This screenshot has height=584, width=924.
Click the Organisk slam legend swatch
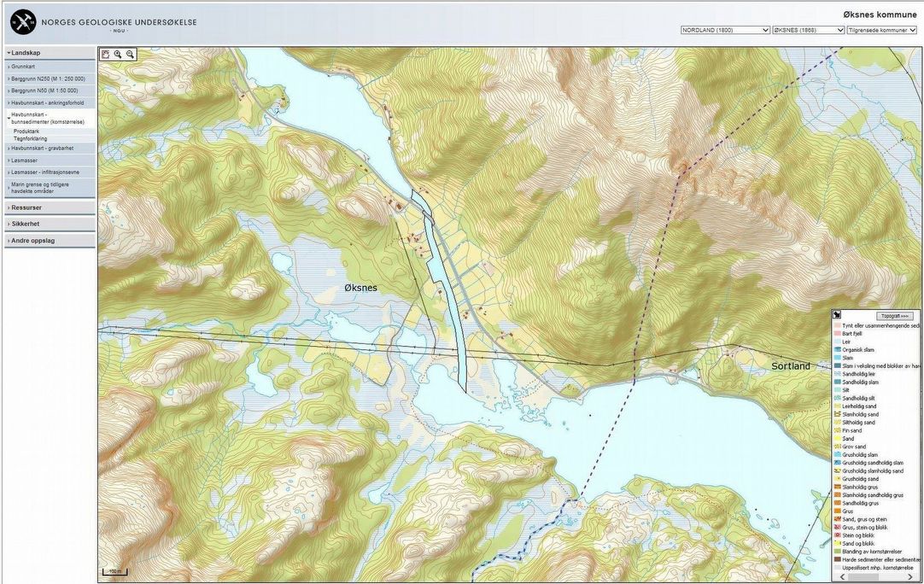(837, 350)
